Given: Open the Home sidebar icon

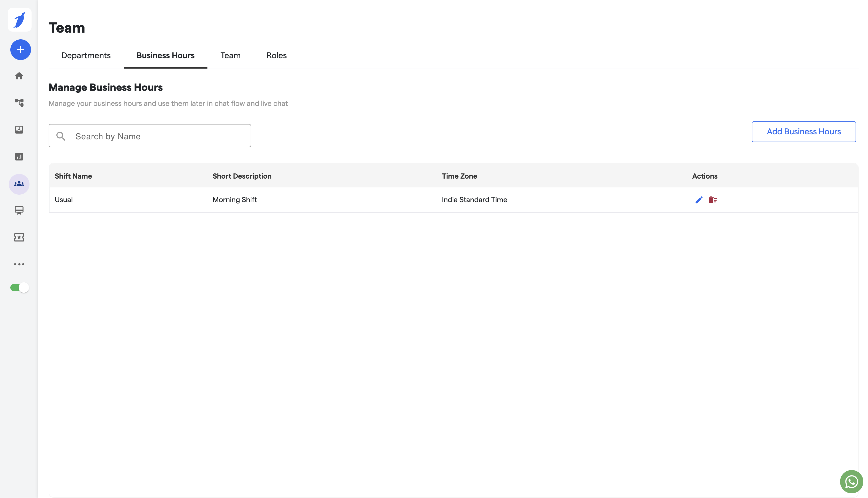Looking at the screenshot, I should [19, 76].
